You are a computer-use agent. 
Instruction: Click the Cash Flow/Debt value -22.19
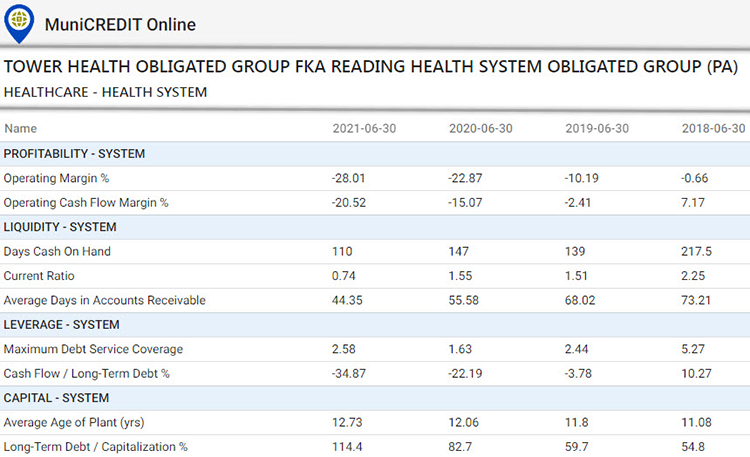point(465,373)
